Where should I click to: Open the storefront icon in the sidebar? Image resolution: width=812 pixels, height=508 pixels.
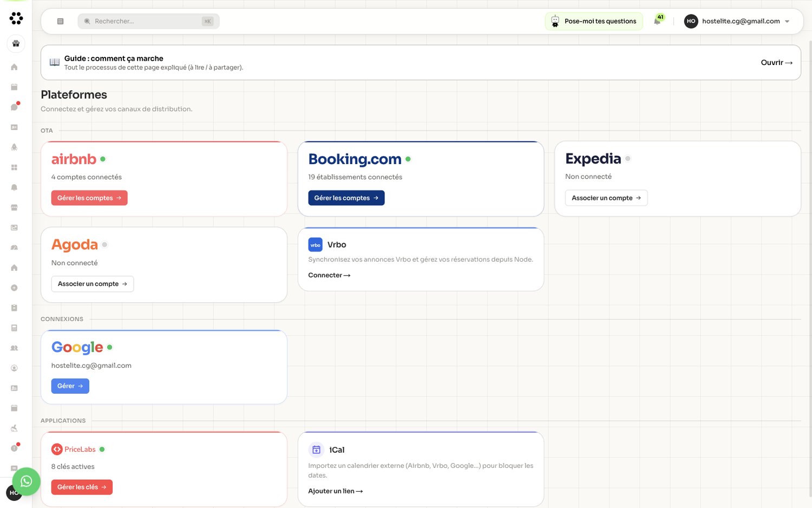click(x=14, y=207)
